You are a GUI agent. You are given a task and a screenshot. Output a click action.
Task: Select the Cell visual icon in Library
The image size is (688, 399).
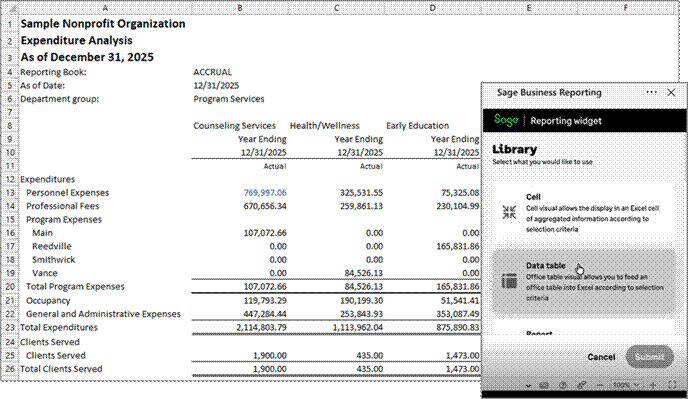(x=509, y=212)
